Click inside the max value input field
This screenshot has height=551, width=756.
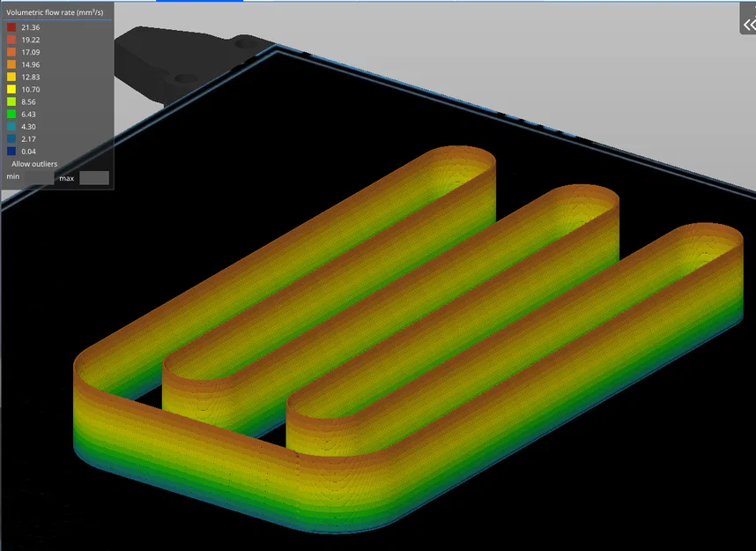93,178
